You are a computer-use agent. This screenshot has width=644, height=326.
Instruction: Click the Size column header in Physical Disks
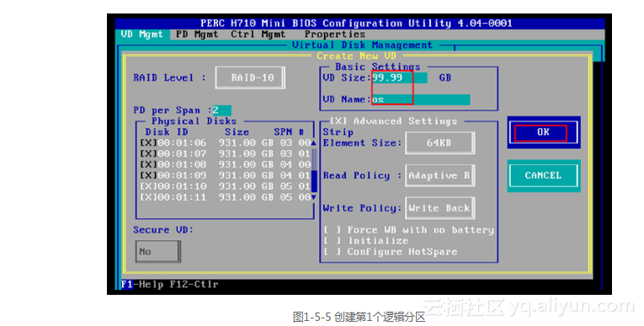[x=237, y=132]
